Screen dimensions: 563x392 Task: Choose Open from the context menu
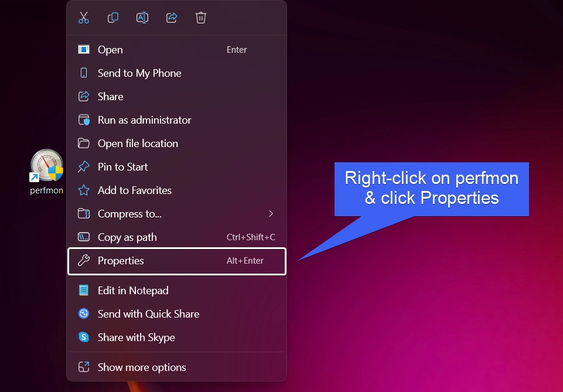[x=177, y=50]
